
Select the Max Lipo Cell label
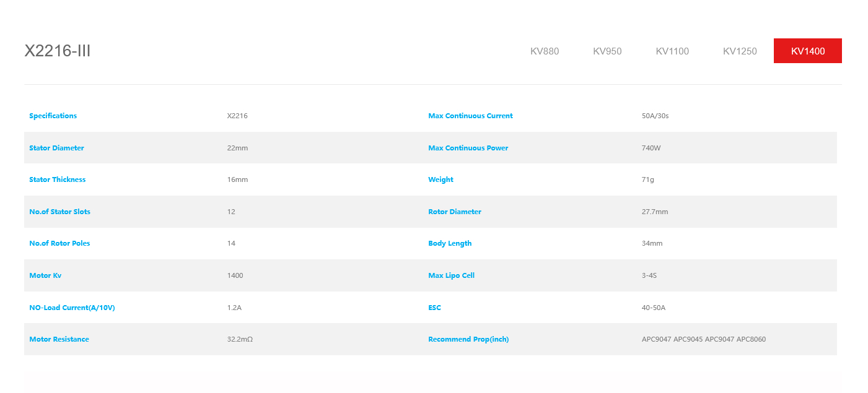[451, 275]
